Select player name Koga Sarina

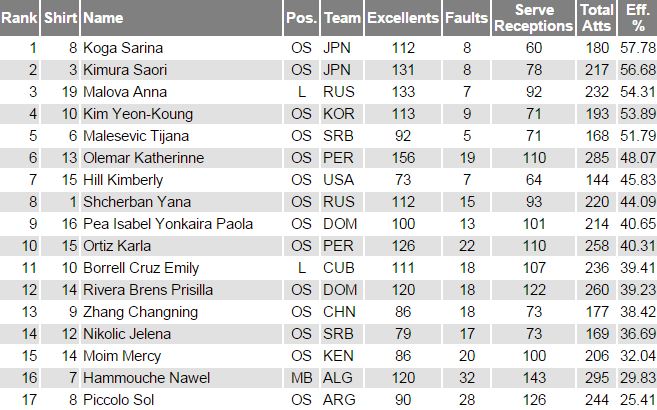pos(123,48)
